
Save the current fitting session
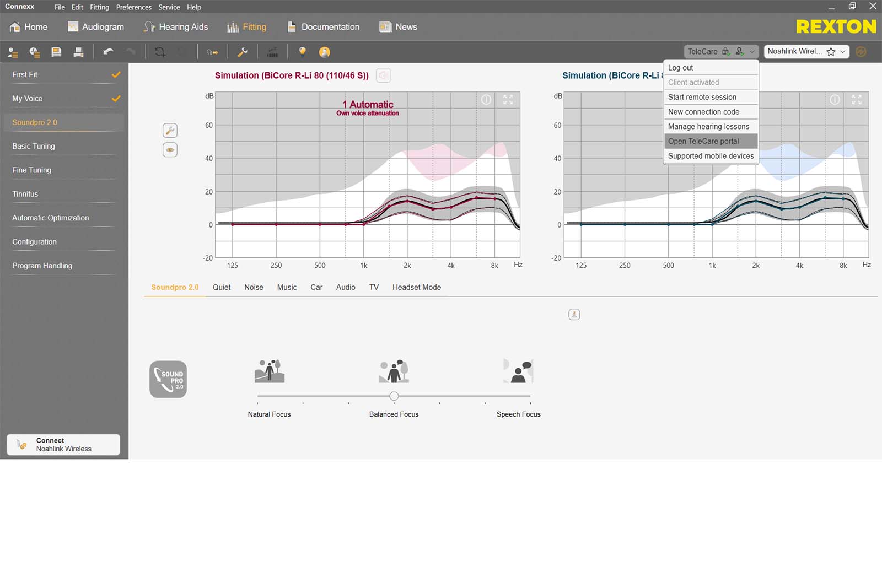[x=56, y=52]
